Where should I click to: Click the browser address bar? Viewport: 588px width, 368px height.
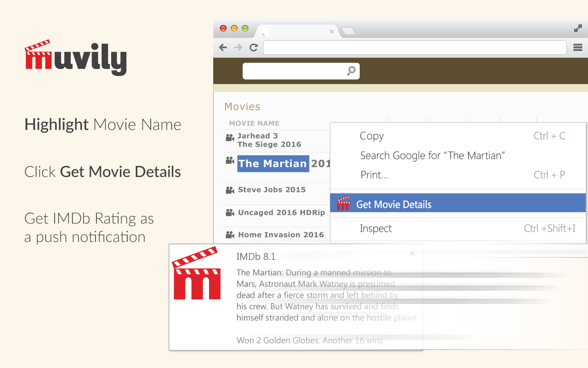(415, 47)
